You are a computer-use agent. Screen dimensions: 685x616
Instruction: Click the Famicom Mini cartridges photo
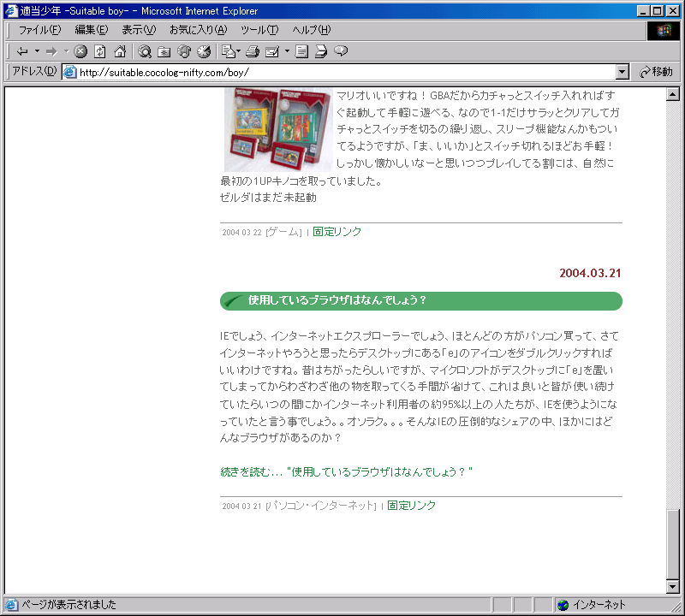pos(278,130)
